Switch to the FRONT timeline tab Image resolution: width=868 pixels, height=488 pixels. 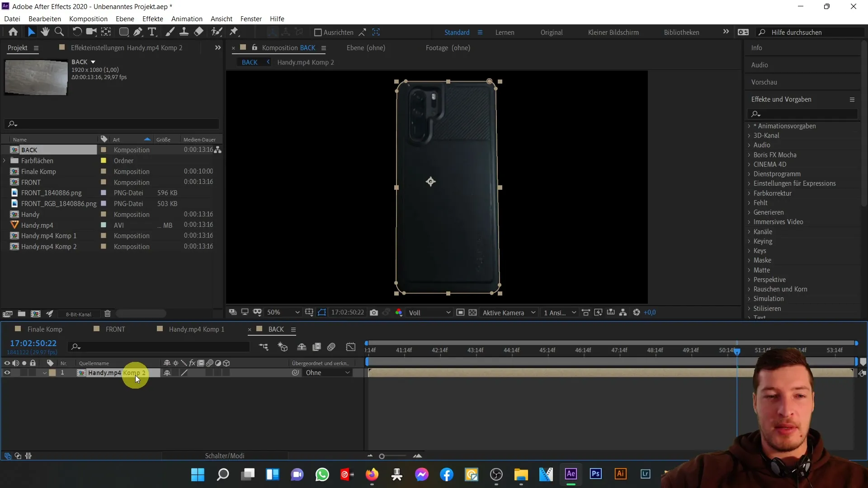(x=115, y=329)
